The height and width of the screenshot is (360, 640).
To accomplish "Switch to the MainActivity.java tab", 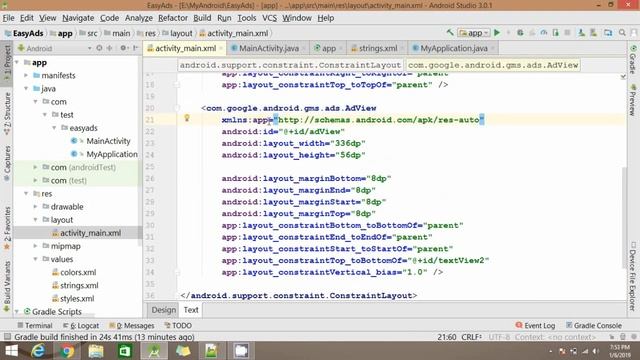I will (x=269, y=49).
